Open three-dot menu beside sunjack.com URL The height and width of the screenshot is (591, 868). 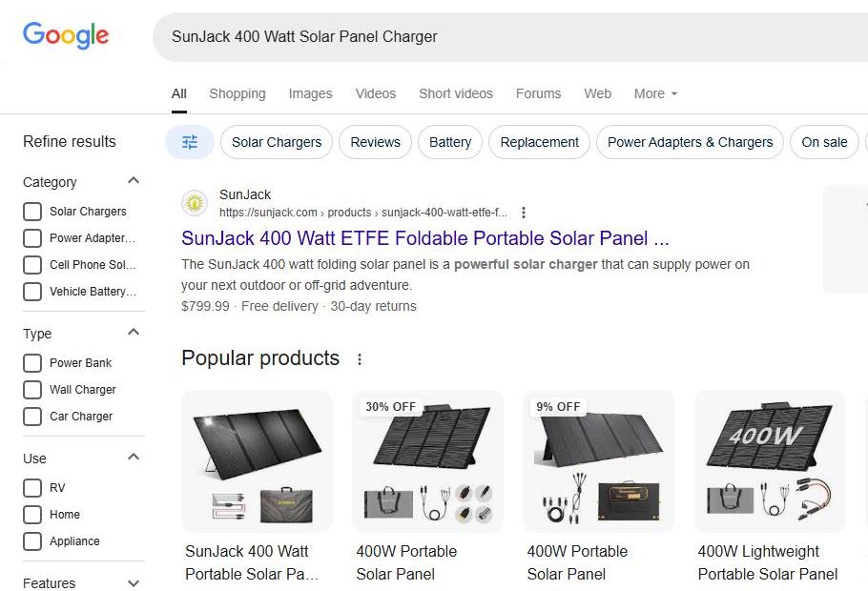(x=523, y=213)
